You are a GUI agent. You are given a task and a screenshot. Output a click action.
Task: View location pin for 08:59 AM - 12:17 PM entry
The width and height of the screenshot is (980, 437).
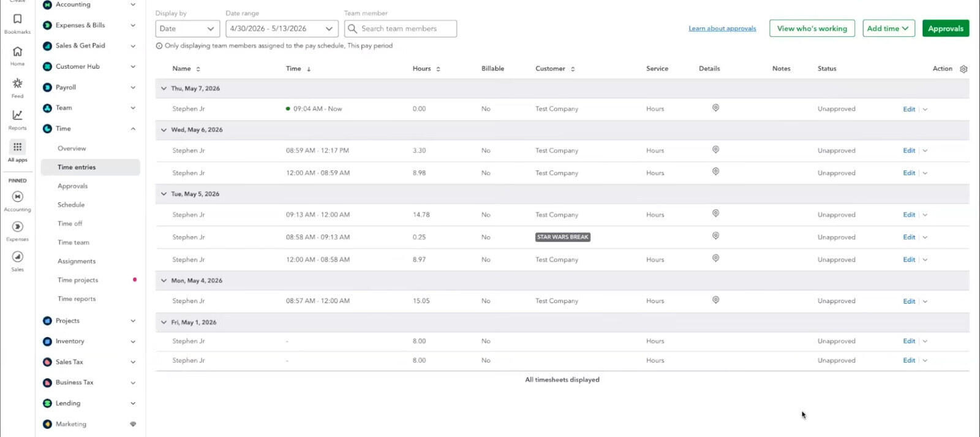pos(715,150)
